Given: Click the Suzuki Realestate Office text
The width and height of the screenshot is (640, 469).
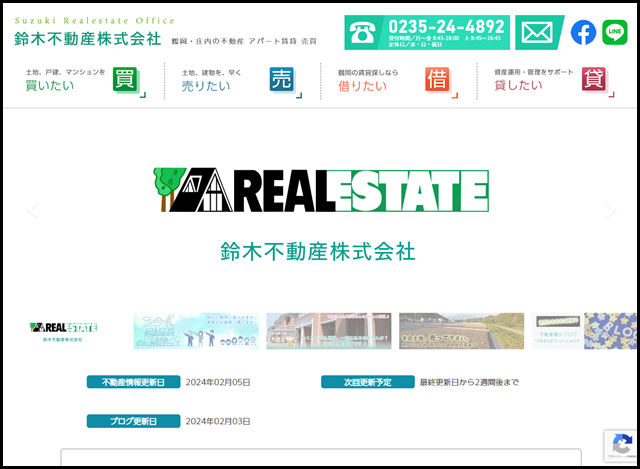Looking at the screenshot, I should point(95,20).
